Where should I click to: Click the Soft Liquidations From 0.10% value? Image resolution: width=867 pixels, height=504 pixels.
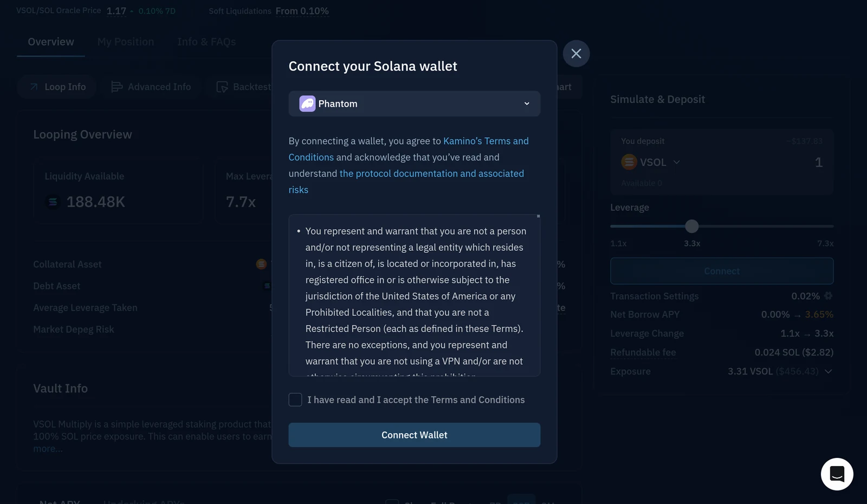(302, 11)
